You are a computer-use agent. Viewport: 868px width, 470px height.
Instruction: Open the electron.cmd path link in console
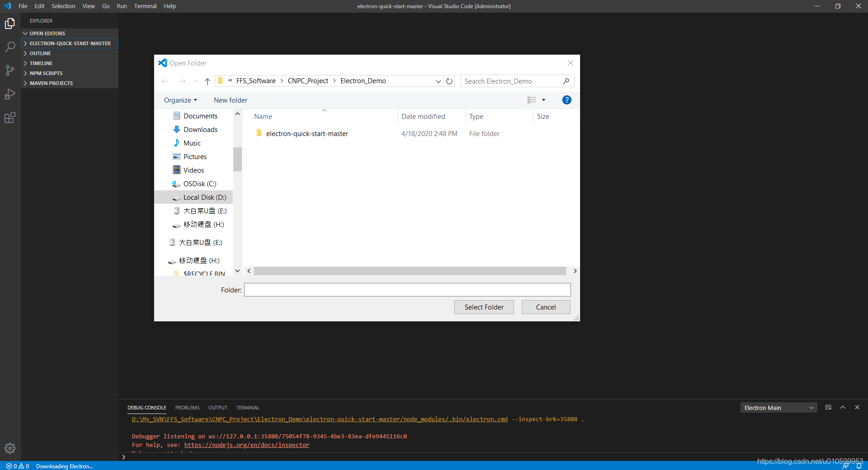[x=320, y=419]
